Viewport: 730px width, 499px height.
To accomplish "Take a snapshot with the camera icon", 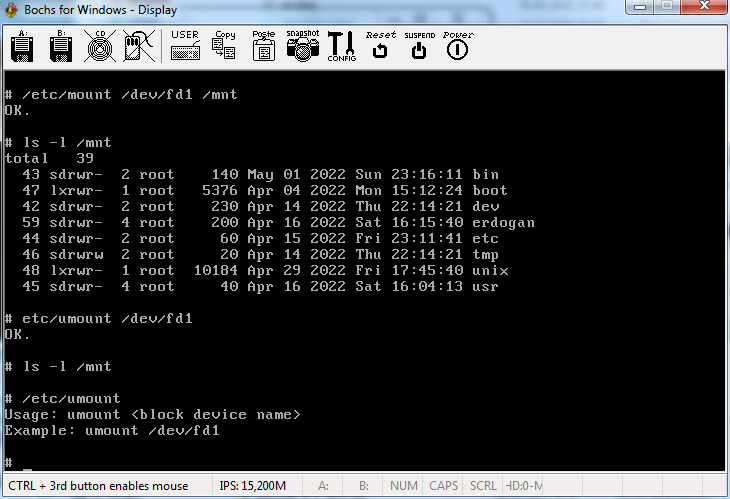I will tap(302, 46).
